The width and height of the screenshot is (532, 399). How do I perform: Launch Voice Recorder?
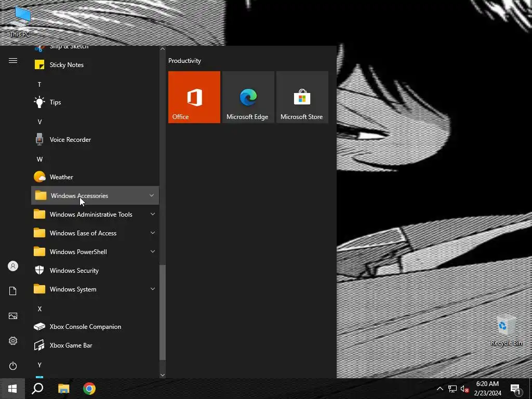95,139
